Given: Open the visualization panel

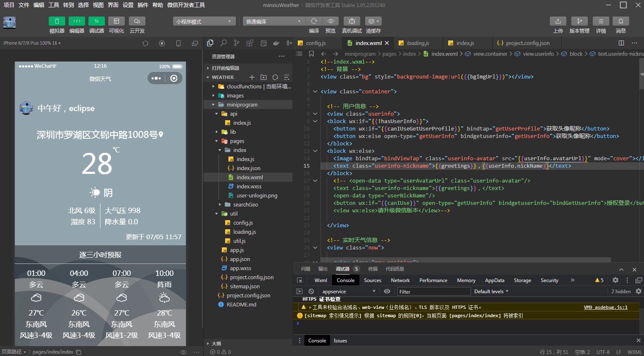Looking at the screenshot, I should pos(116,21).
